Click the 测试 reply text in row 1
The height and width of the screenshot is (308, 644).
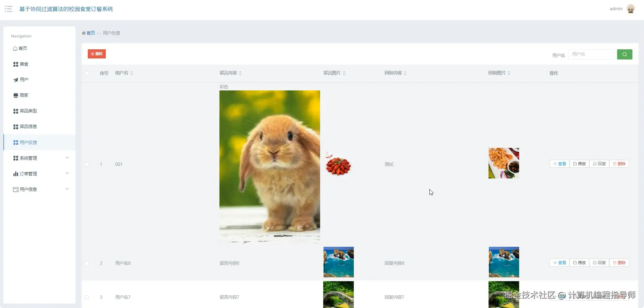(389, 164)
